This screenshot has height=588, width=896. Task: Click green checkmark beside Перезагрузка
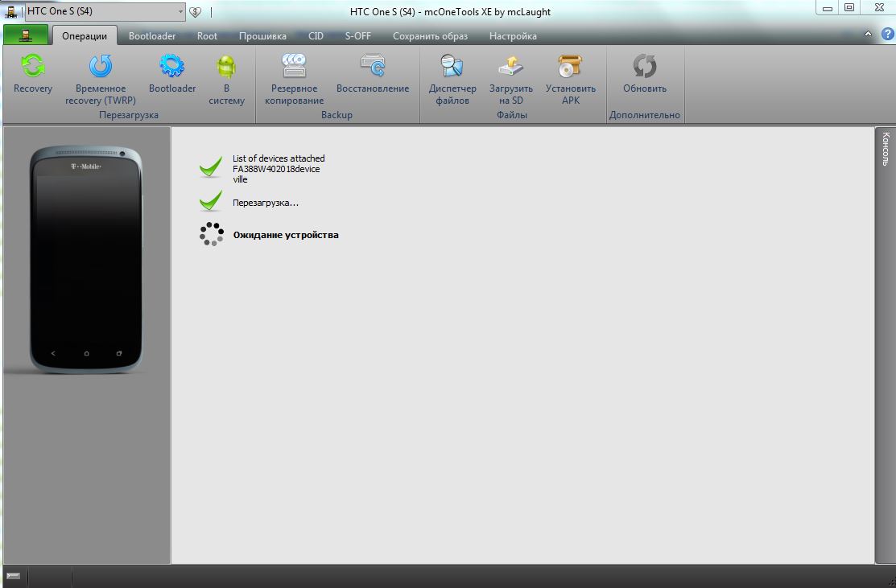point(211,201)
